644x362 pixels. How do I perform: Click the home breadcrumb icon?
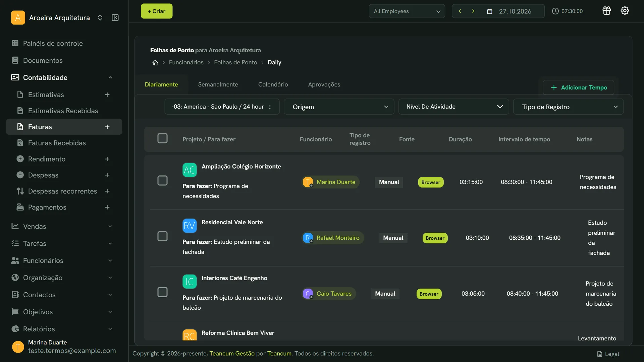(x=155, y=63)
